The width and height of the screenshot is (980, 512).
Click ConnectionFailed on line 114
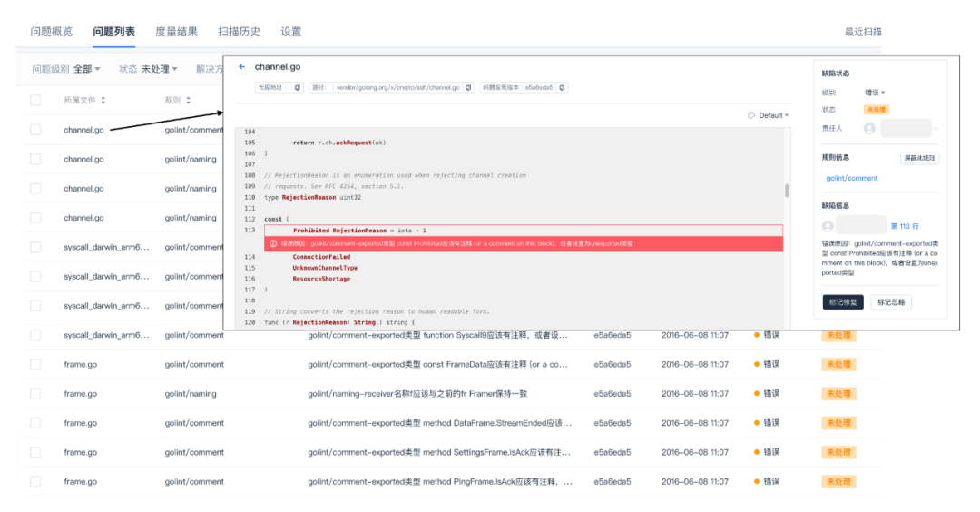pyautogui.click(x=321, y=257)
